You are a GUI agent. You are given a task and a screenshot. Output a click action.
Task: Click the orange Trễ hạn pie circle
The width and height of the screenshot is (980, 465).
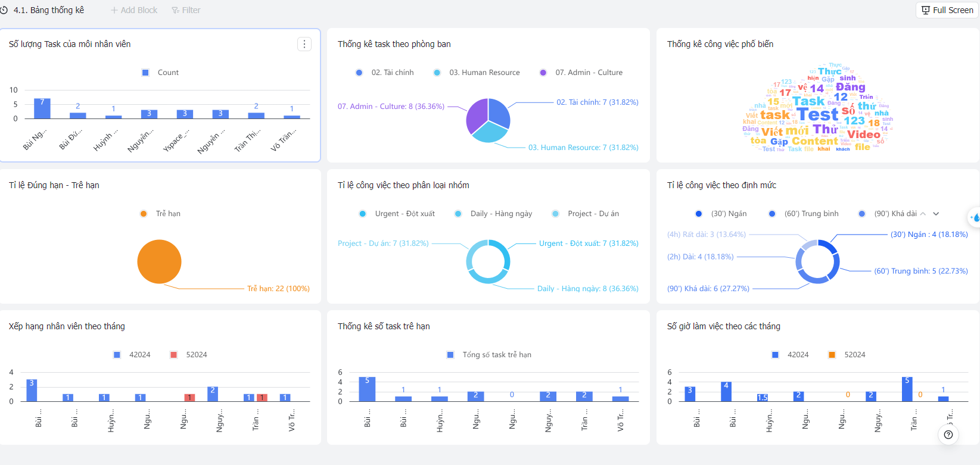point(159,262)
